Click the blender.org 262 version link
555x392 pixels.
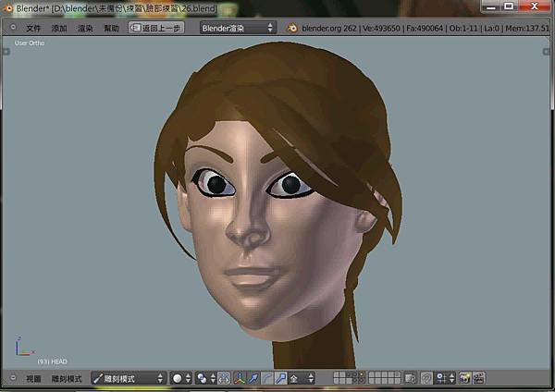click(328, 29)
